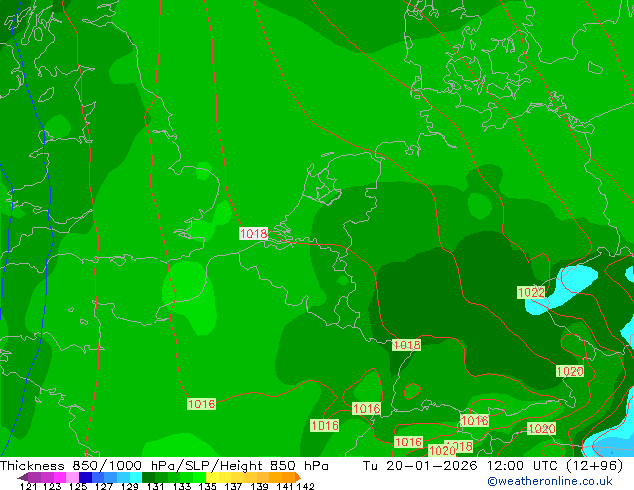Viewport: 634px width, 490px height.
Task: Click the 1020 label overlapping a 1018 label
Action: pos(442,450)
